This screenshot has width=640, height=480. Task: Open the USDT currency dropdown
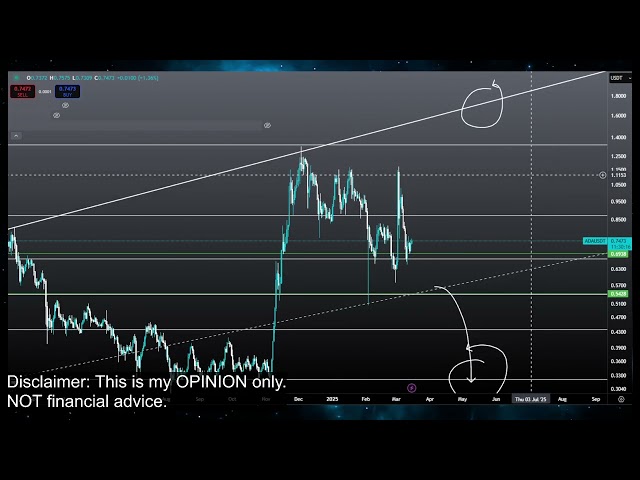click(616, 77)
